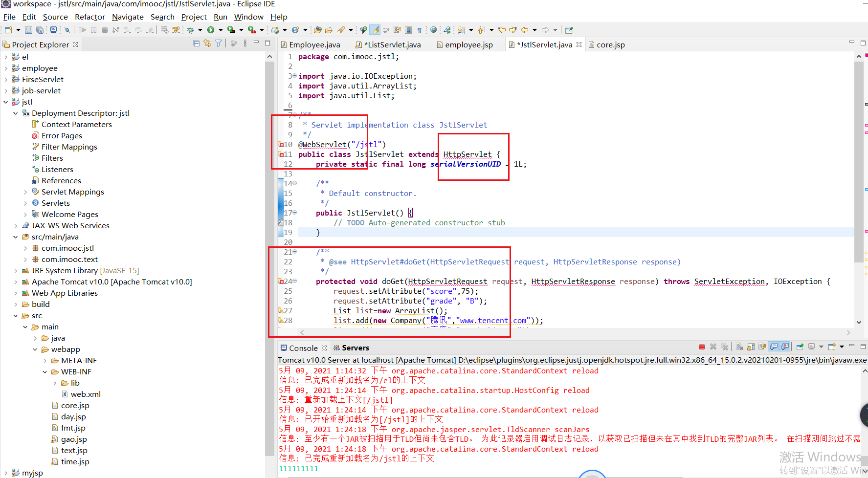Expand the Servlet Mappings node

(x=25, y=192)
